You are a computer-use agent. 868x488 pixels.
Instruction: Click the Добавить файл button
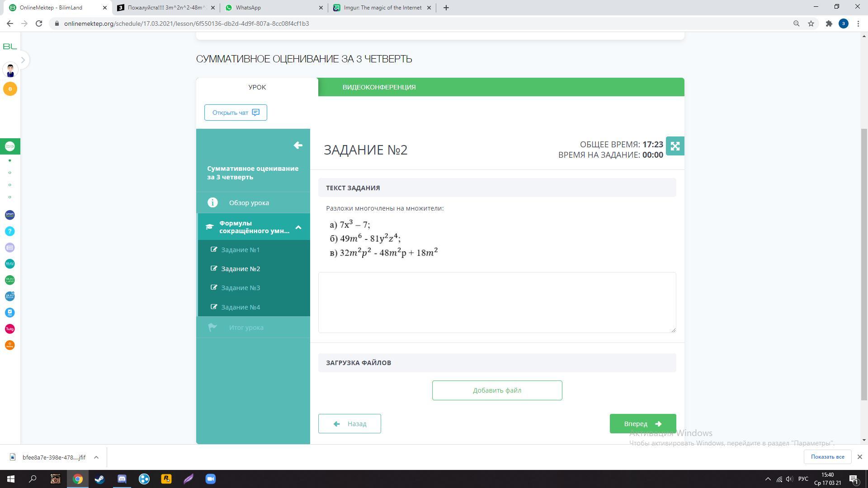[497, 390]
